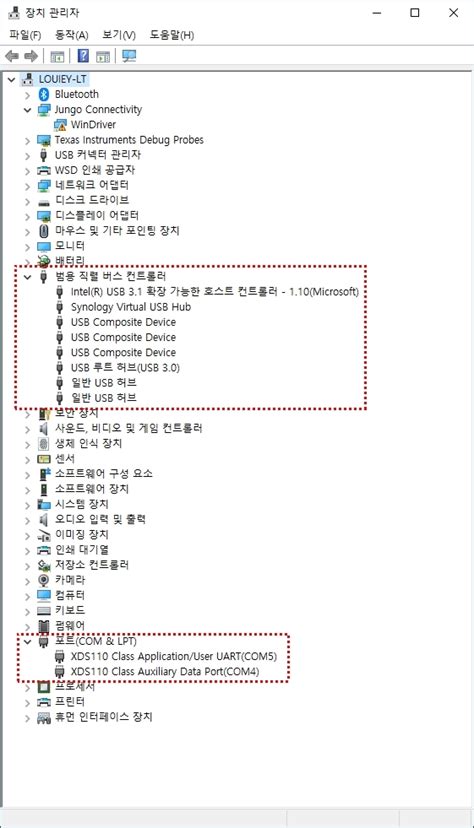Click the scan hardware changes monitor icon
474x828 pixels.
pyautogui.click(x=129, y=56)
